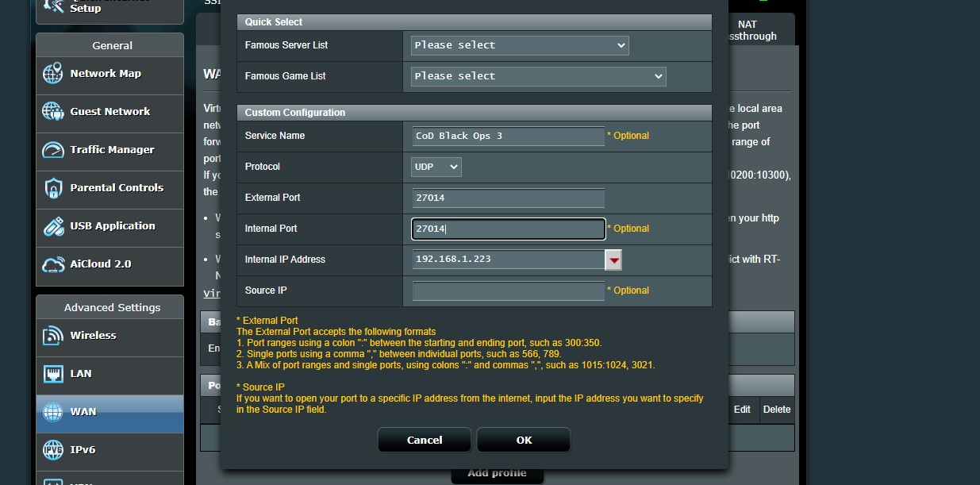The image size is (980, 485).
Task: Click the Internal Port input field
Action: [x=508, y=229]
